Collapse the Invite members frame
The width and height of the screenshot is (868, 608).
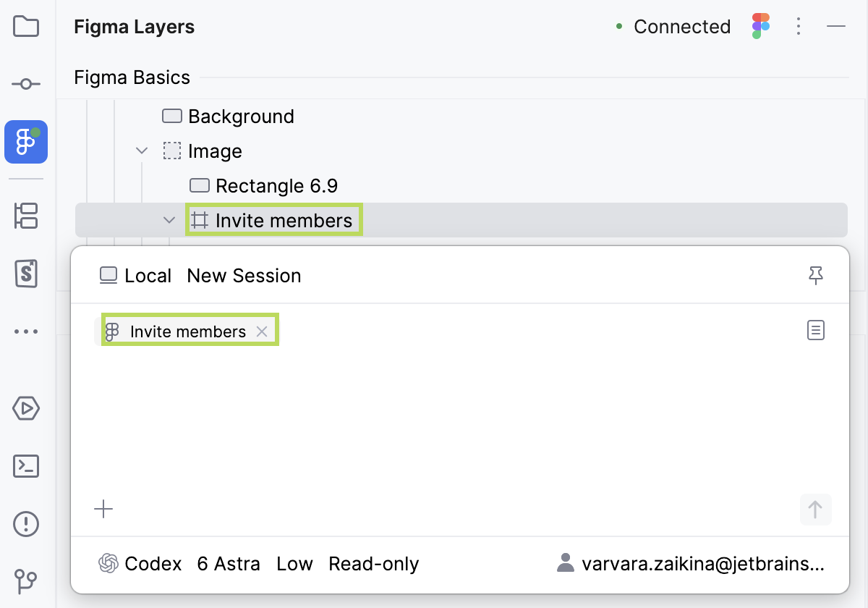tap(169, 220)
